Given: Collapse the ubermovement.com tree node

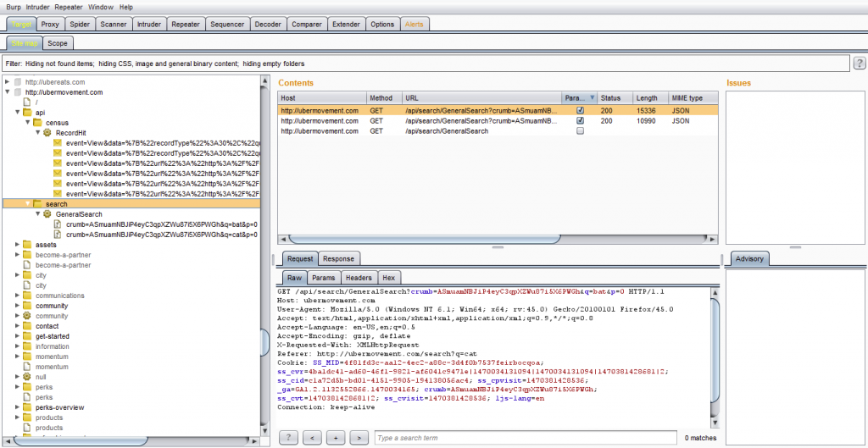Looking at the screenshot, I should click(7, 92).
